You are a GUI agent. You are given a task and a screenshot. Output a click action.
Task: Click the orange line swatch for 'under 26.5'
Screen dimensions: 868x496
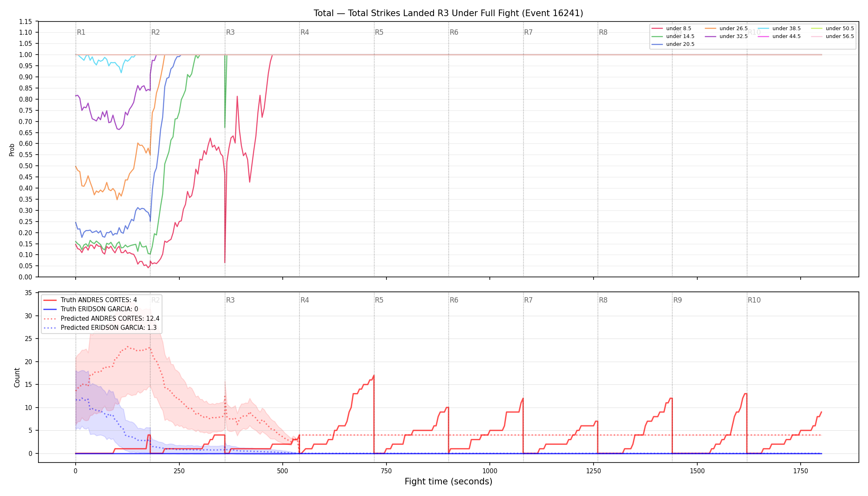coord(711,29)
